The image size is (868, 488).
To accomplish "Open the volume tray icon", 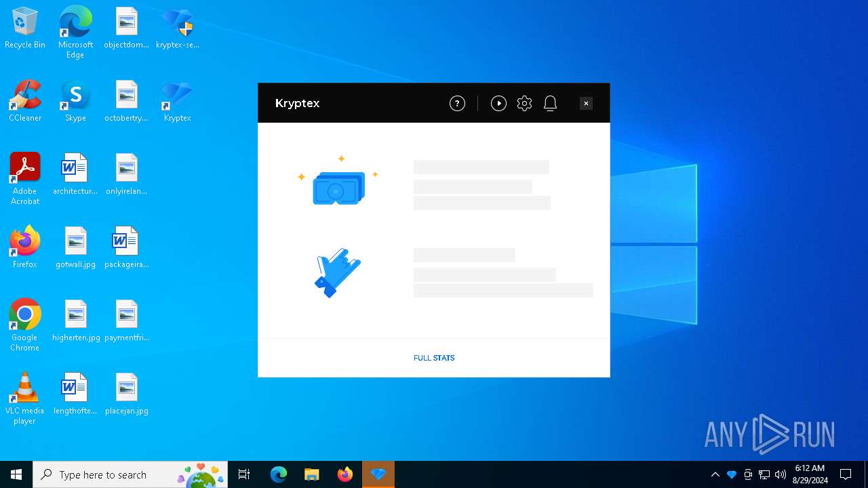I will (781, 474).
